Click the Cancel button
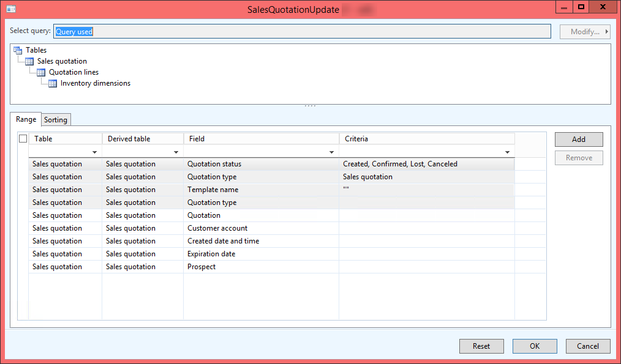 588,346
